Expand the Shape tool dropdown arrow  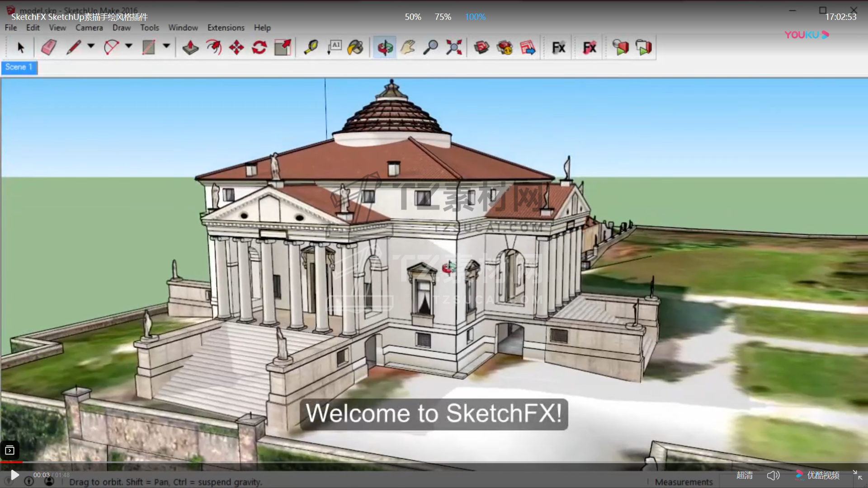pyautogui.click(x=166, y=46)
